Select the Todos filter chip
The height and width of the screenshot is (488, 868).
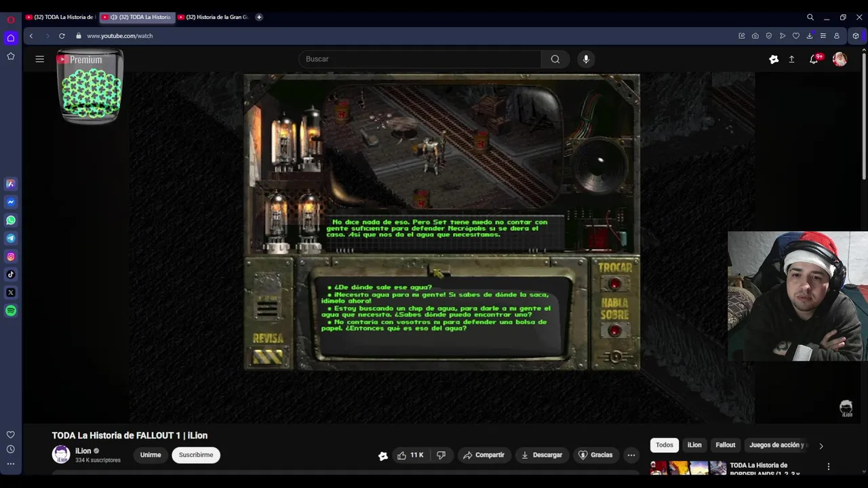665,445
